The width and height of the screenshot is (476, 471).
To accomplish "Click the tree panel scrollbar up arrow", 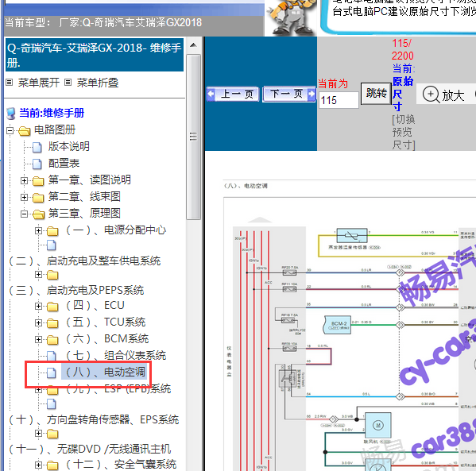I will pos(193,45).
